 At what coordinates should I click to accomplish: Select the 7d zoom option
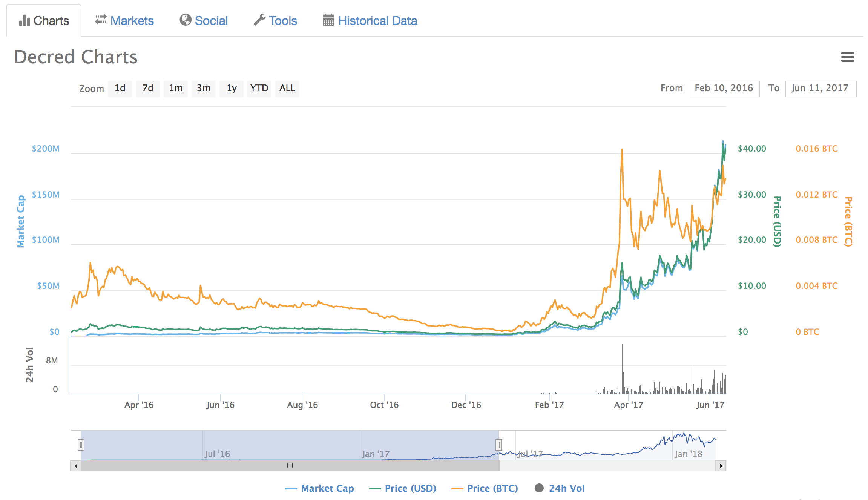pyautogui.click(x=148, y=88)
